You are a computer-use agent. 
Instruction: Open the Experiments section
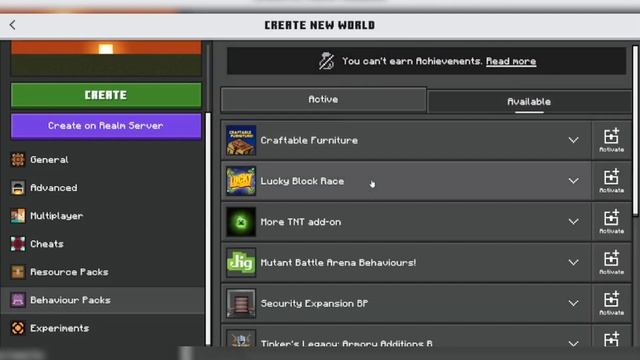(103, 328)
